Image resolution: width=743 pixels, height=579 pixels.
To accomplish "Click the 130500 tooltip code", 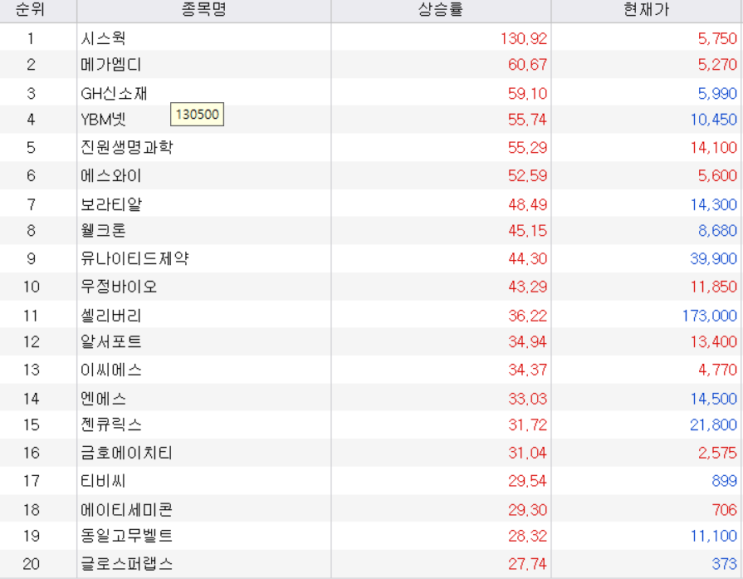I will coord(197,114).
